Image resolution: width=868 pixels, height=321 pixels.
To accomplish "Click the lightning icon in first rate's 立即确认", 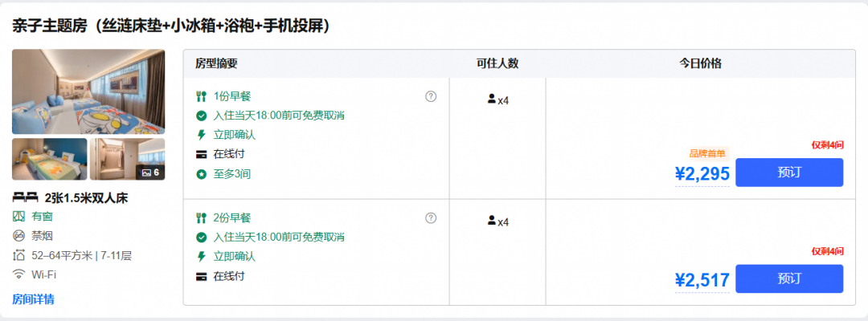I will point(202,136).
